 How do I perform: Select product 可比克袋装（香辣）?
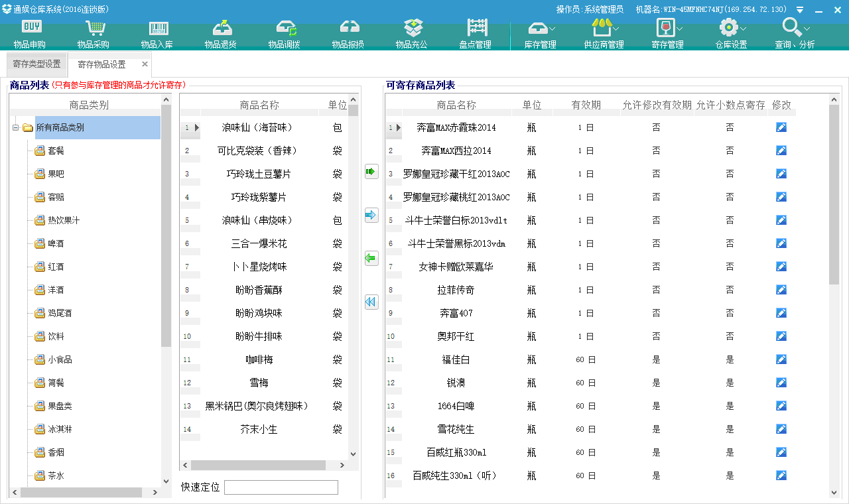pyautogui.click(x=259, y=151)
